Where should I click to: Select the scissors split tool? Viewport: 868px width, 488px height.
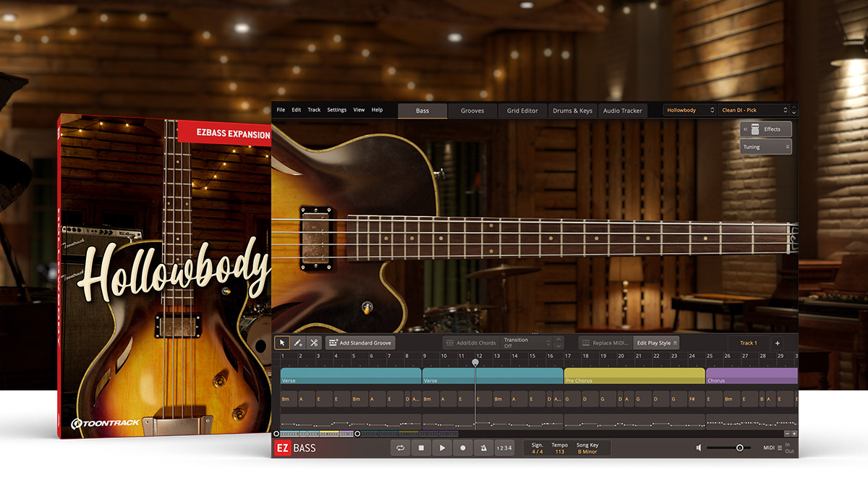(314, 343)
